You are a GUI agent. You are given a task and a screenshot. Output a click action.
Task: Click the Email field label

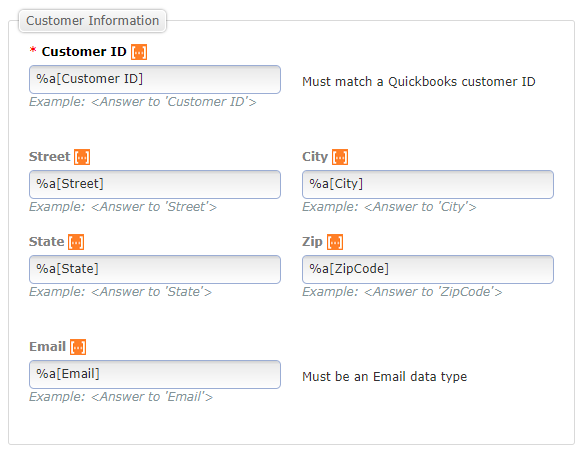(x=48, y=347)
